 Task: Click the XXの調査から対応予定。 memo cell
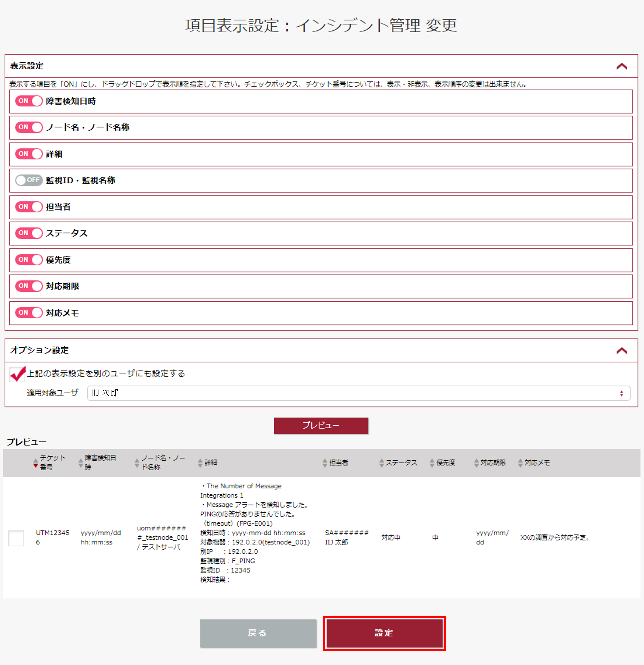pos(556,538)
